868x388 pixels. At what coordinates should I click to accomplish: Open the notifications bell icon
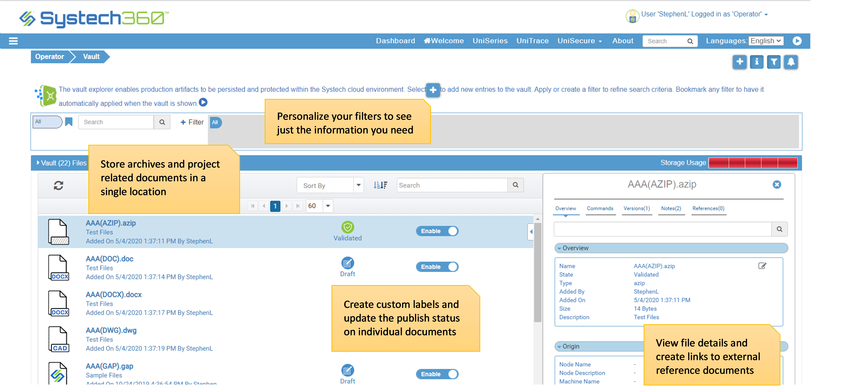[791, 62]
